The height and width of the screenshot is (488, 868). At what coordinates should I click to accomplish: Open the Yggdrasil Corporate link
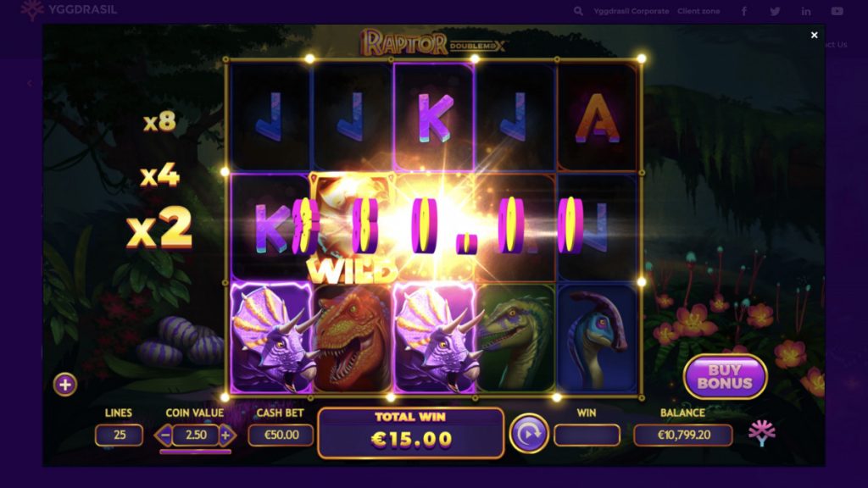(x=631, y=11)
